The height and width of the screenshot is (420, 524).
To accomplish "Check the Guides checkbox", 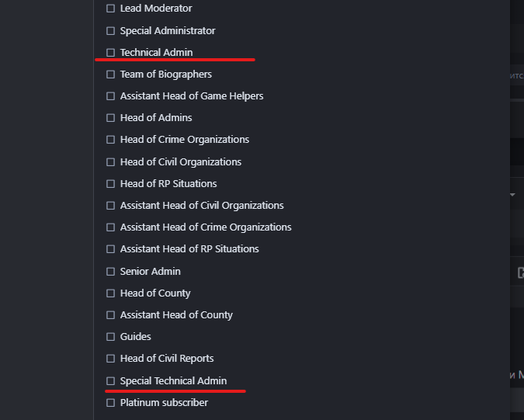I will [x=110, y=337].
